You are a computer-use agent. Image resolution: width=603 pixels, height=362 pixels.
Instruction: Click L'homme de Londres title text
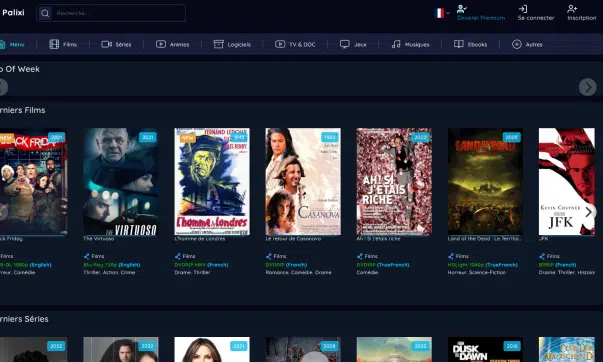tap(200, 239)
